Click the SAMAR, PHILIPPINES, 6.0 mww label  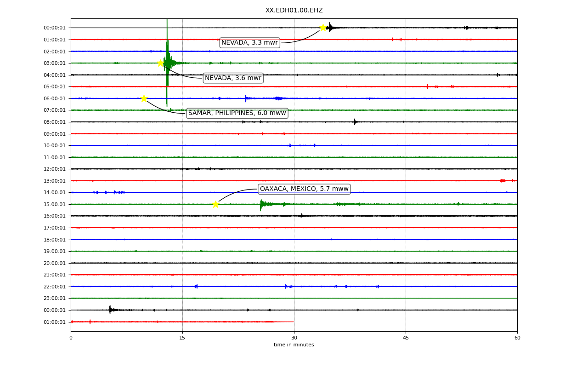(x=237, y=113)
